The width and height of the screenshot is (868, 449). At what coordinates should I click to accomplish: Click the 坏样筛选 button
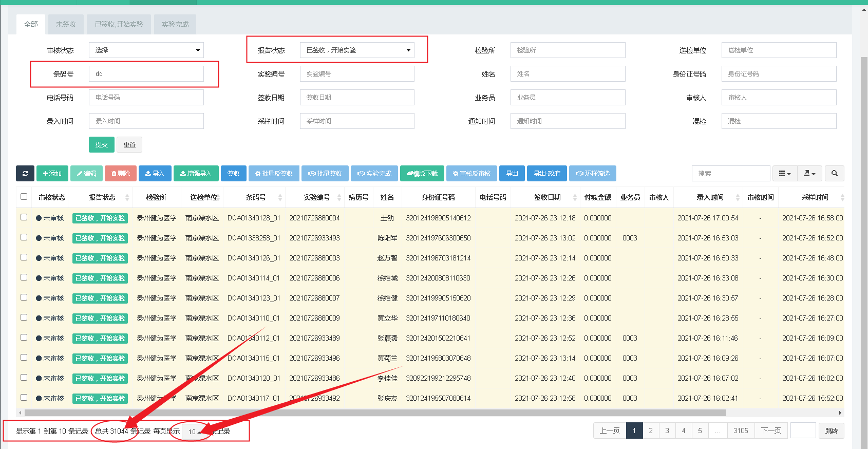(593, 174)
